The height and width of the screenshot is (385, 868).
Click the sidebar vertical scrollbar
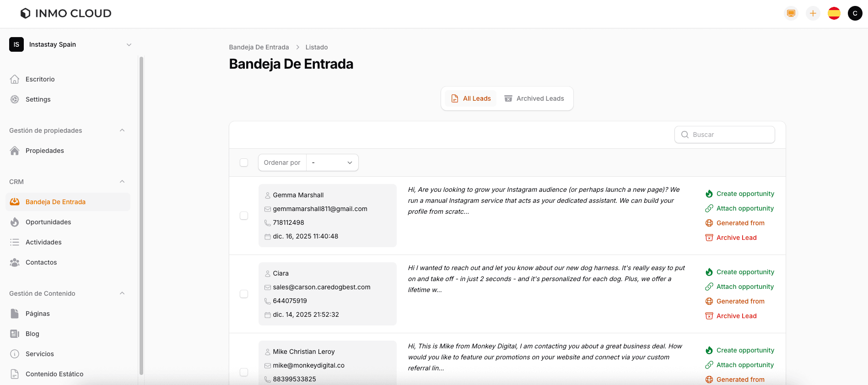tap(141, 215)
